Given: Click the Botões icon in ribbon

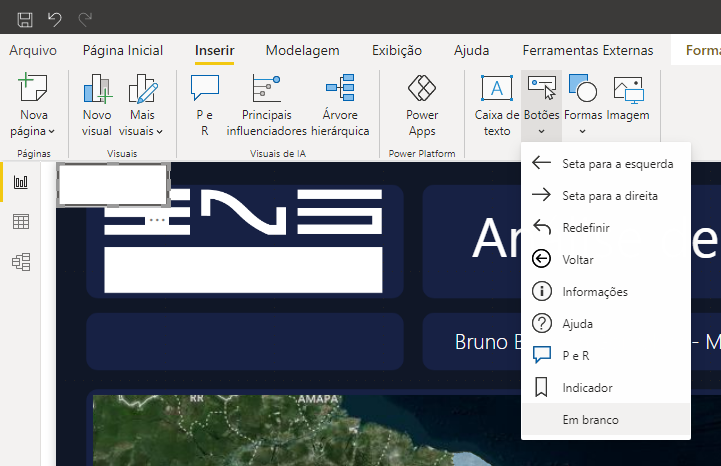Looking at the screenshot, I should [542, 88].
